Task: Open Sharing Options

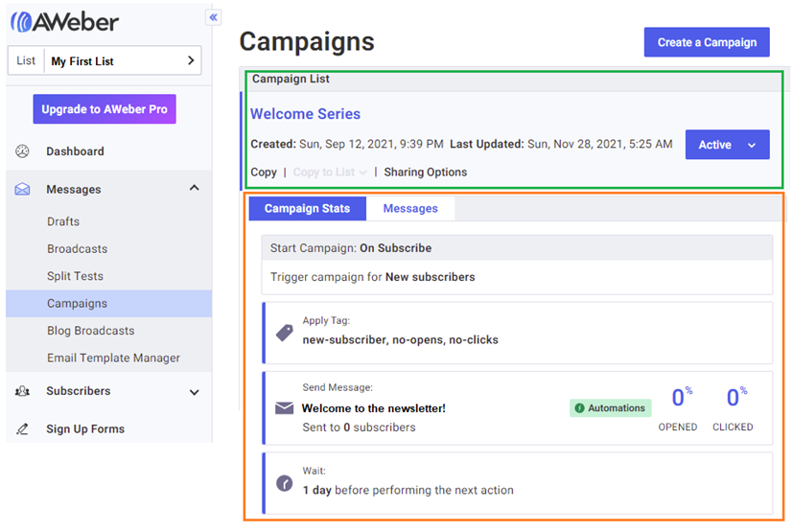Action: tap(426, 173)
